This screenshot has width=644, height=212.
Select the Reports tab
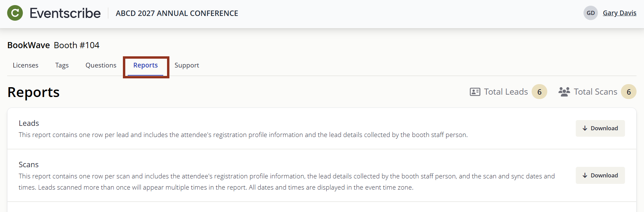click(146, 65)
